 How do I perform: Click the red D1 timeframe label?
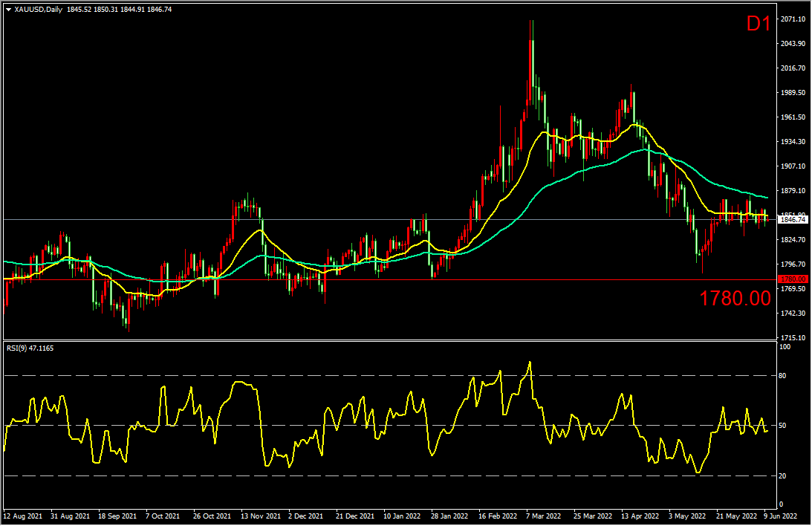[759, 24]
